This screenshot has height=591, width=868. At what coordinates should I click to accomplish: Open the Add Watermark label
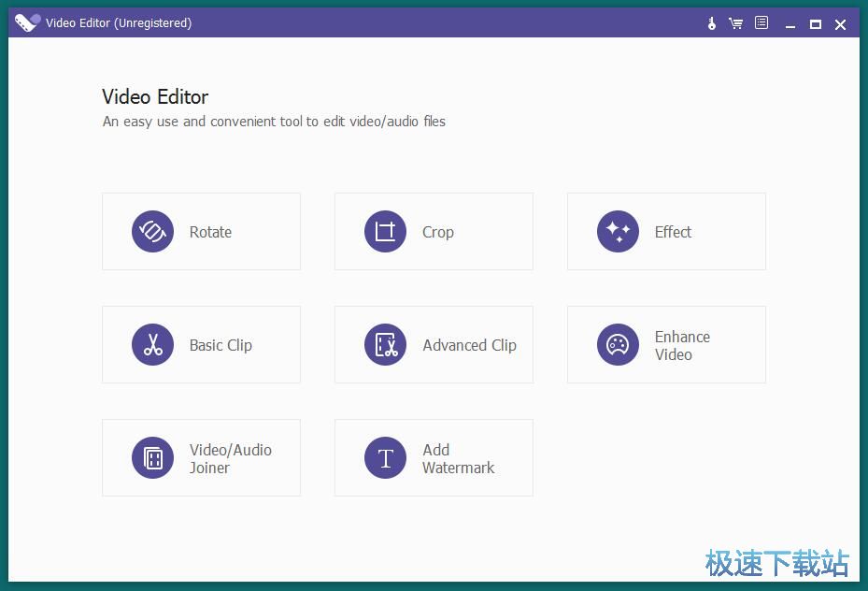coord(459,458)
